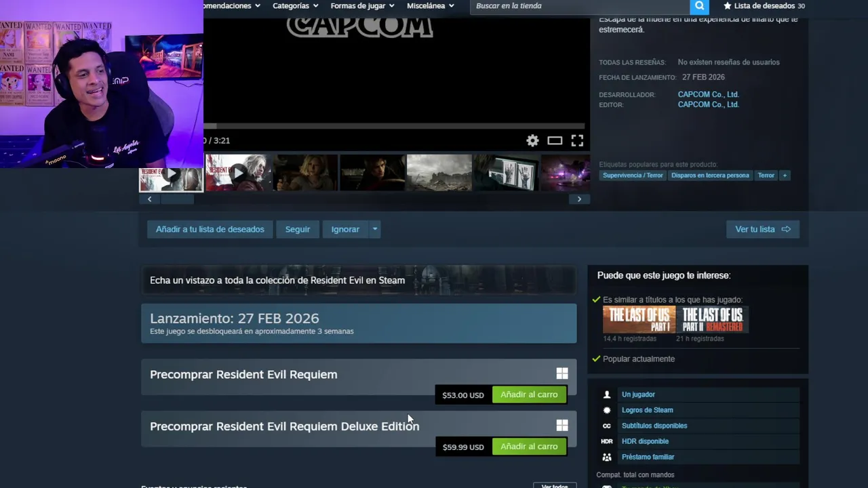Click the CC subtitles icon

pyautogui.click(x=607, y=426)
